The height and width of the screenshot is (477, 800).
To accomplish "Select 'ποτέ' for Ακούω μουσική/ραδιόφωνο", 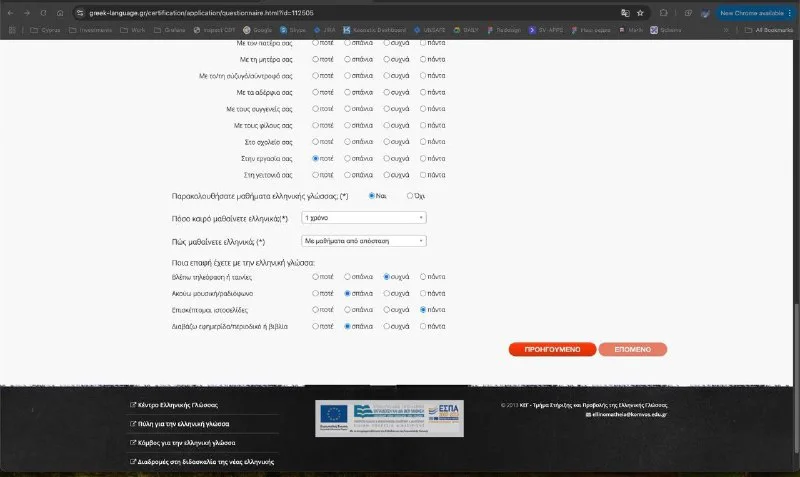I will pyautogui.click(x=316, y=293).
